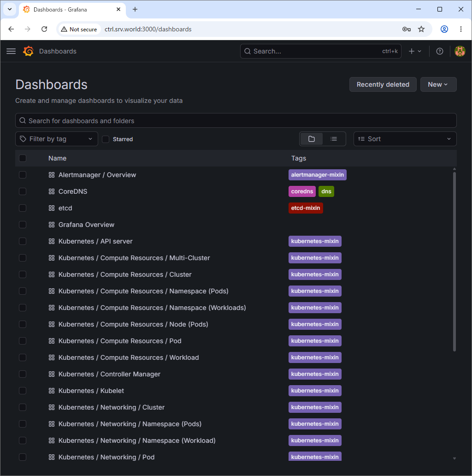
Task: Filter by dns tag
Action: click(x=326, y=191)
